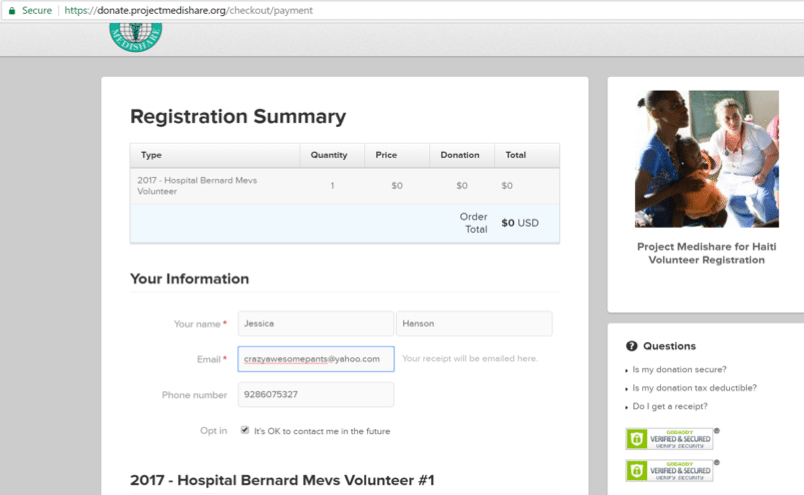Screen dimensions: 804x495
Task: Click the Donation column header
Action: click(460, 155)
